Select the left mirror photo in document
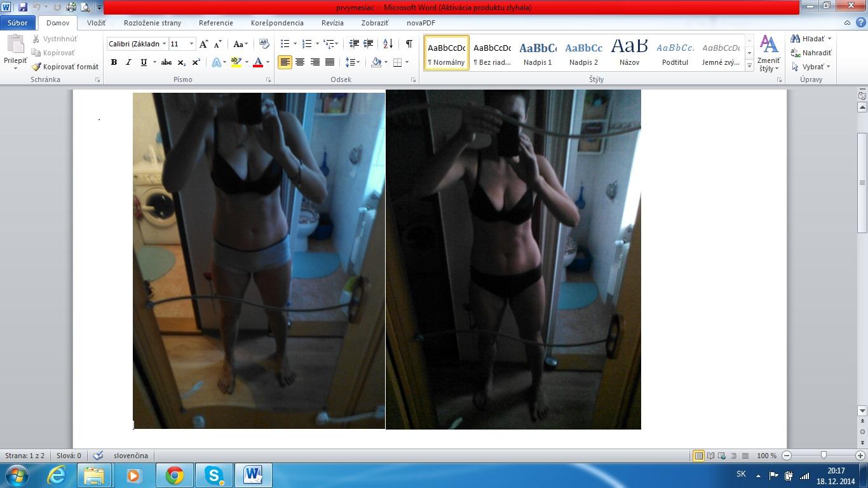Screen dimensions: 868x488 (x=259, y=261)
